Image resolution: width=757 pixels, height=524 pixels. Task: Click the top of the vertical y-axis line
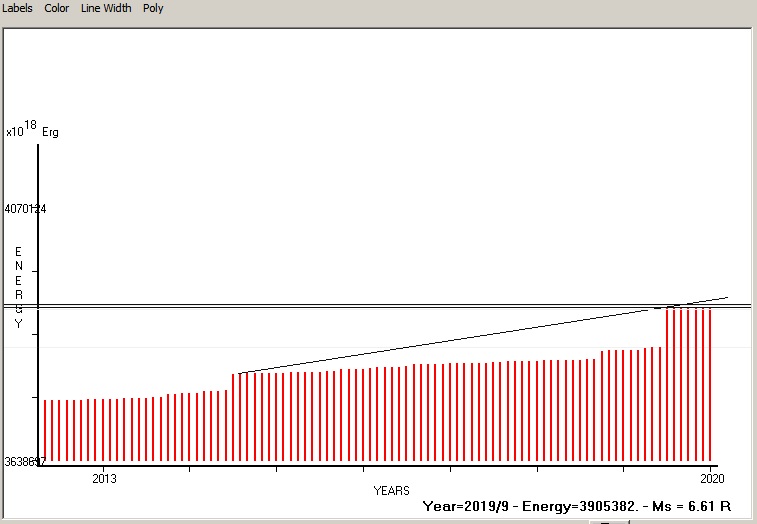point(38,146)
